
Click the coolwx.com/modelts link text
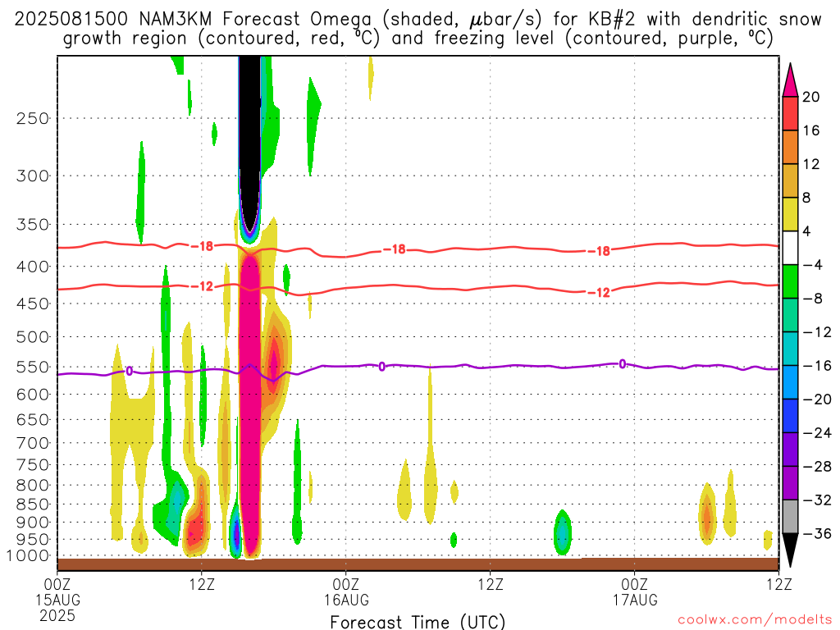coord(755,620)
